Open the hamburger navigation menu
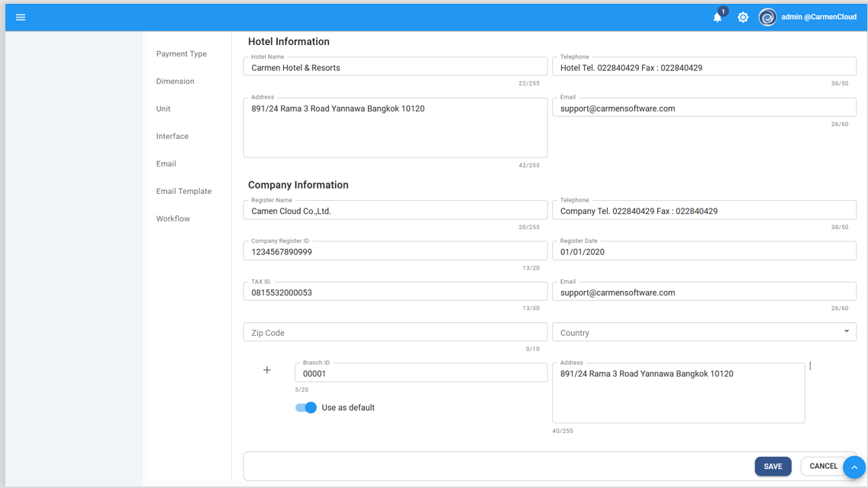The width and height of the screenshot is (868, 488). click(21, 17)
